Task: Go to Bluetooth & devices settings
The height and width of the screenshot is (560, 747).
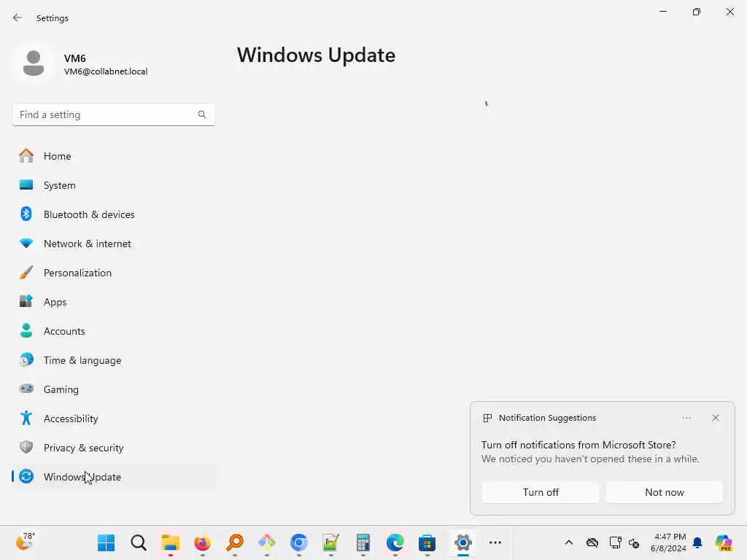Action: pyautogui.click(x=113, y=214)
